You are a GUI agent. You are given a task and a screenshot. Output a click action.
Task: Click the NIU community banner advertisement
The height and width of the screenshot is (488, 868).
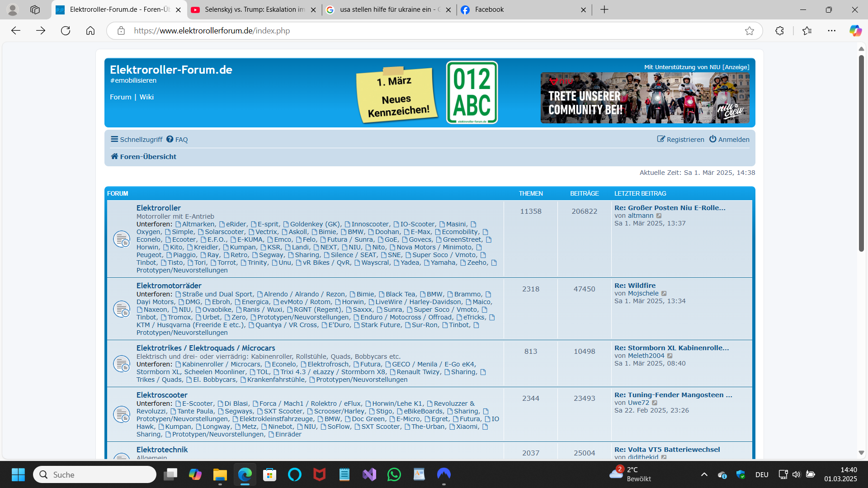(x=645, y=98)
